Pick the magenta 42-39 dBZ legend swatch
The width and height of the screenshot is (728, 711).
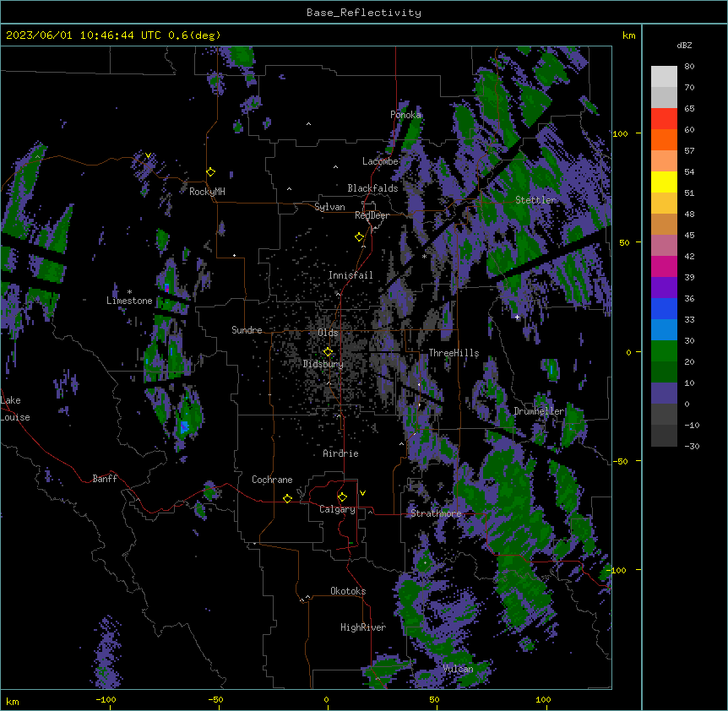click(x=664, y=266)
